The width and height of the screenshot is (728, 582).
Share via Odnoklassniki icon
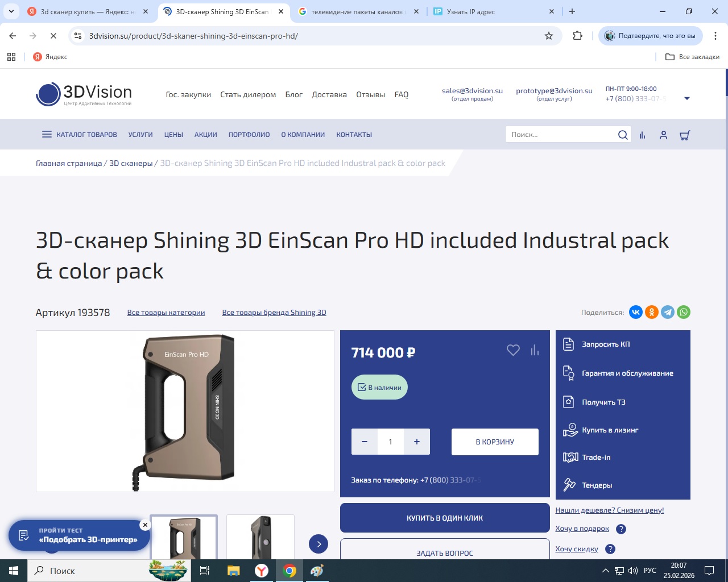click(x=652, y=312)
